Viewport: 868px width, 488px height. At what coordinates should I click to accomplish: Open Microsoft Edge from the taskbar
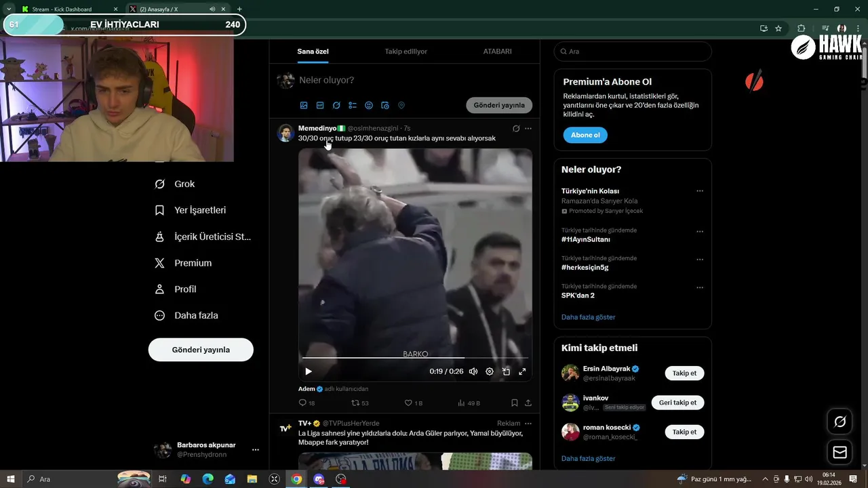[208, 479]
